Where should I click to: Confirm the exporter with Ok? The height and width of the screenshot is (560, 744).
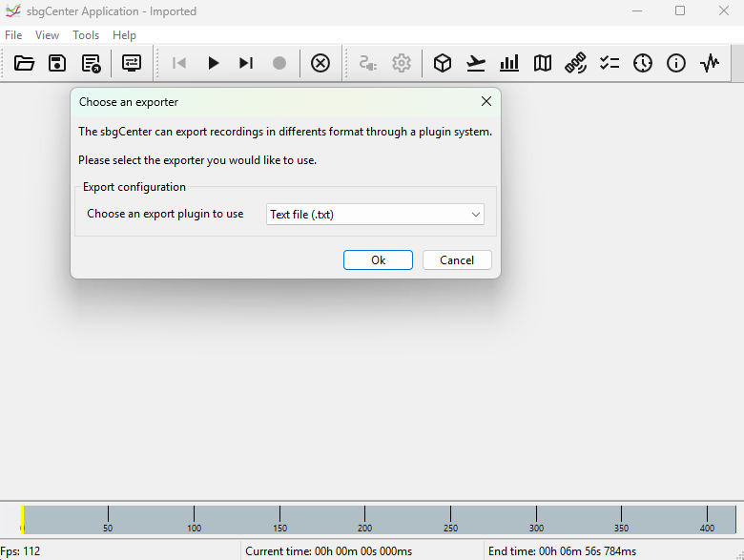(378, 260)
